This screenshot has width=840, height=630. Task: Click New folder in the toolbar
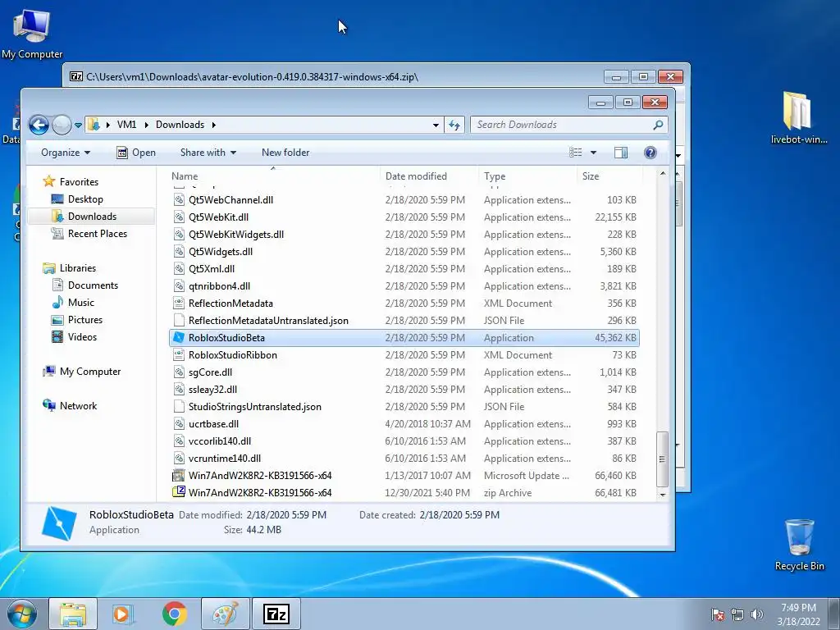(x=285, y=153)
